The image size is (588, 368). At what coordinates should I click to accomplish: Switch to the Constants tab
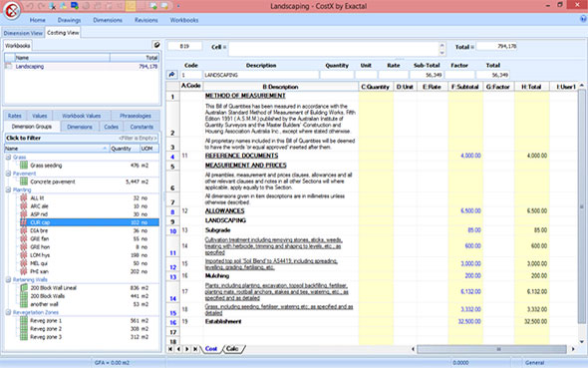pos(142,127)
